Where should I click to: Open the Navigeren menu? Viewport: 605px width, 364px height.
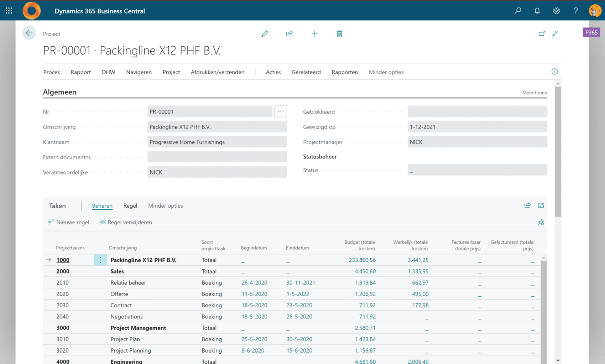[139, 72]
